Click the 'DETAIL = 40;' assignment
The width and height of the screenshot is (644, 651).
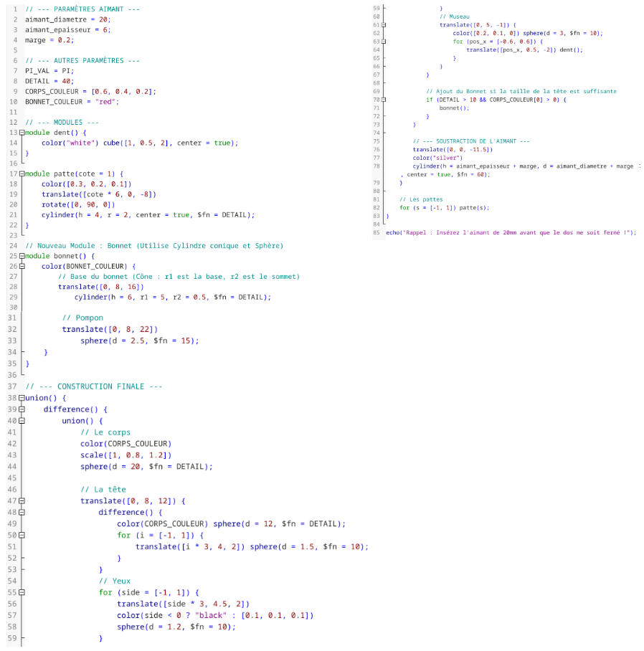pos(49,82)
